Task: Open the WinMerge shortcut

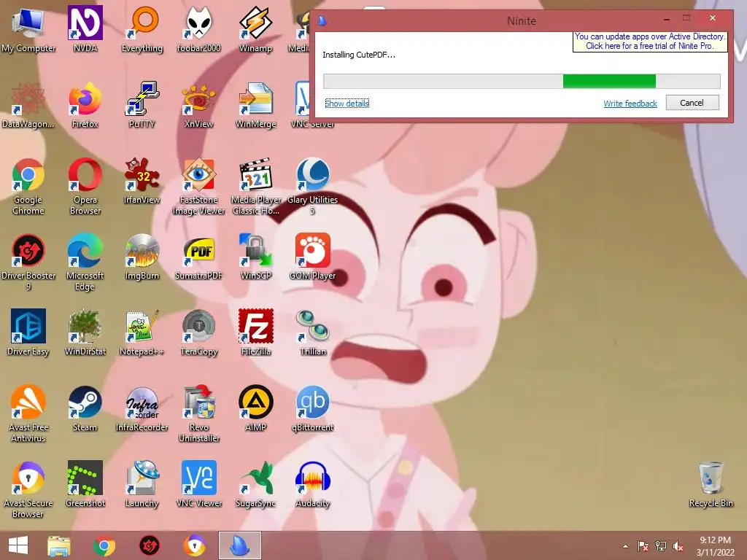Action: click(x=256, y=105)
